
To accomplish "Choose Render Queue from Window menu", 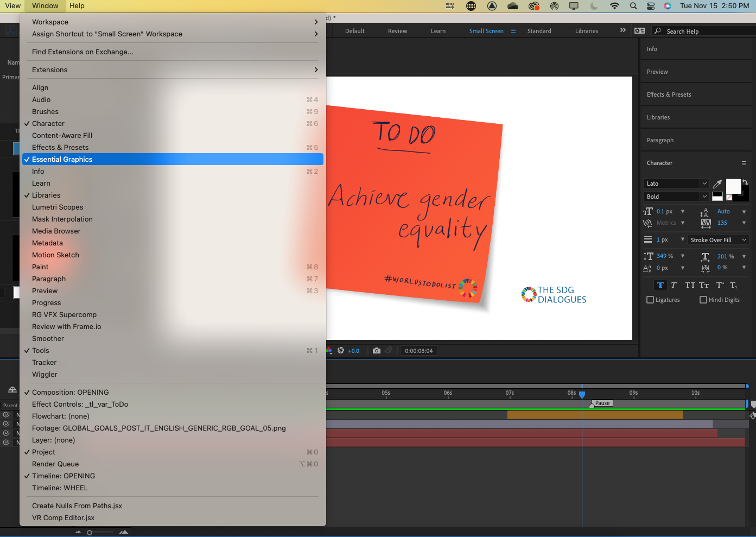I will click(173, 464).
